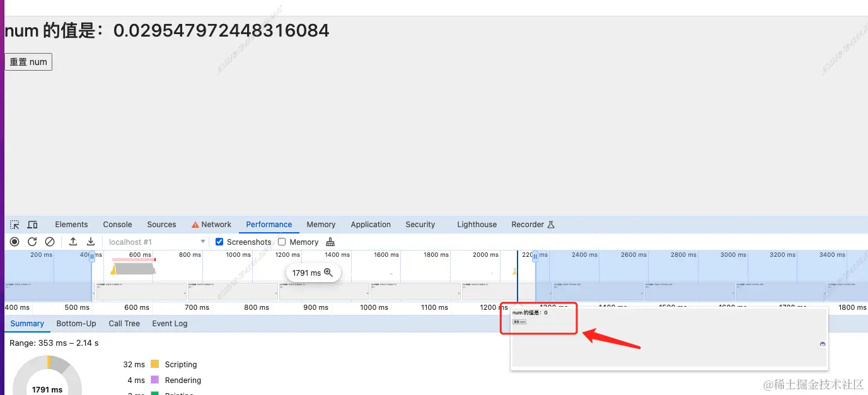Select the Summary tab
The image size is (868, 395).
click(x=27, y=324)
